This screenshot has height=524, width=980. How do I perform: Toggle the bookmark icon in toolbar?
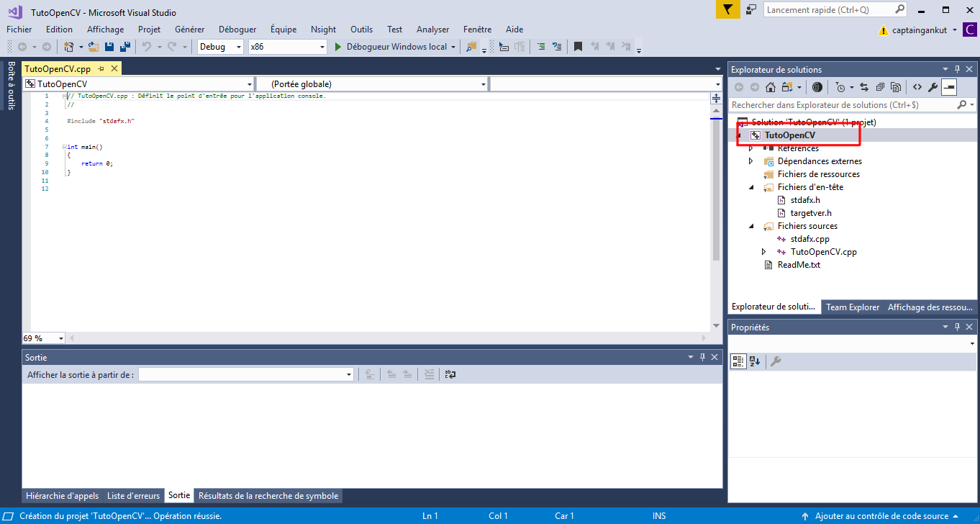click(x=578, y=47)
